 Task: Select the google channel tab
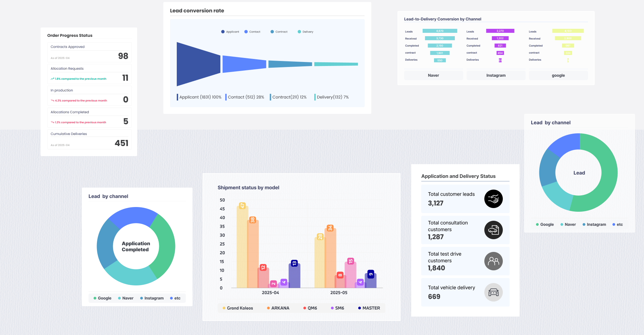tap(558, 75)
